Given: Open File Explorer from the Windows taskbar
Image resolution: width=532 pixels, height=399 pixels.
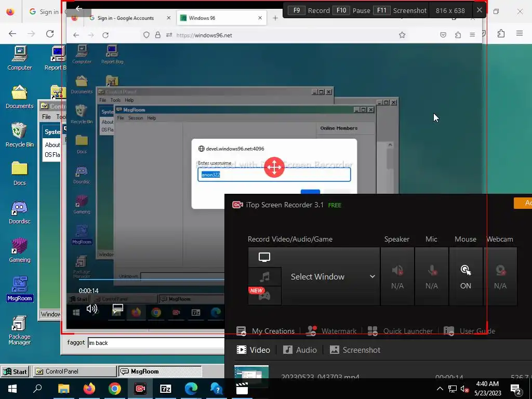Looking at the screenshot, I should (x=63, y=389).
